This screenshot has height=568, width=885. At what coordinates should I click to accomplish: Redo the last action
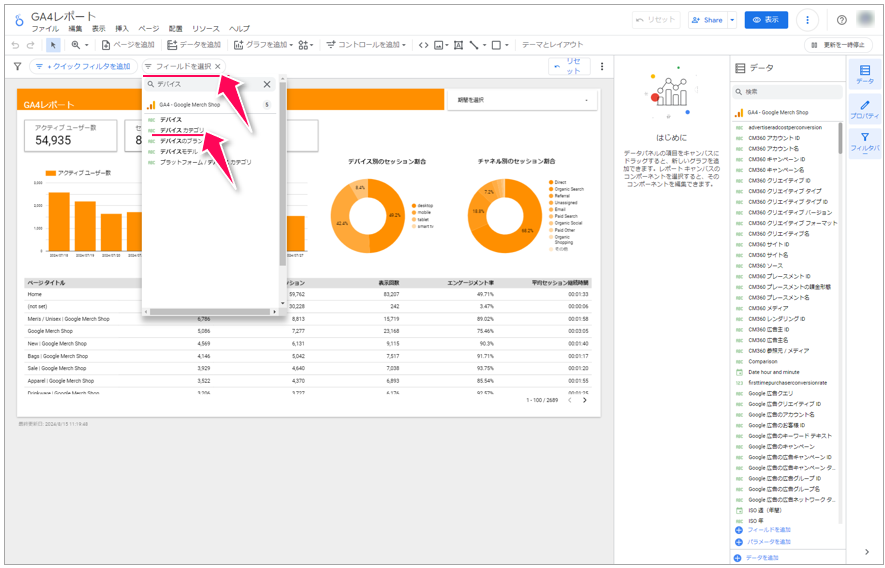coord(30,45)
